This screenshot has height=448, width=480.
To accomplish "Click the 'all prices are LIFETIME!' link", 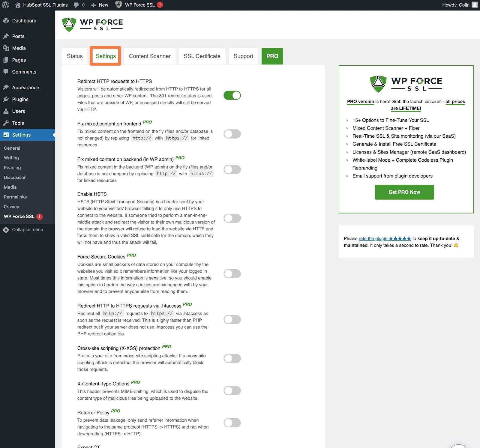I will coord(428,105).
